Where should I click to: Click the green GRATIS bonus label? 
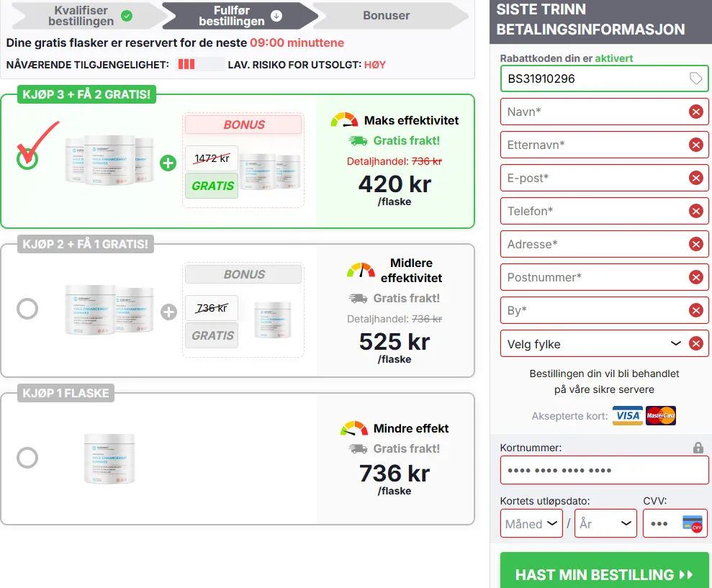coord(212,186)
